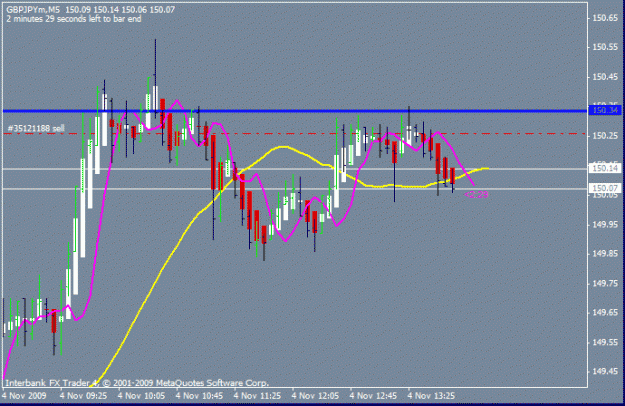The width and height of the screenshot is (625, 406).
Task: Select the red dashed sell order line
Action: tap(295, 133)
